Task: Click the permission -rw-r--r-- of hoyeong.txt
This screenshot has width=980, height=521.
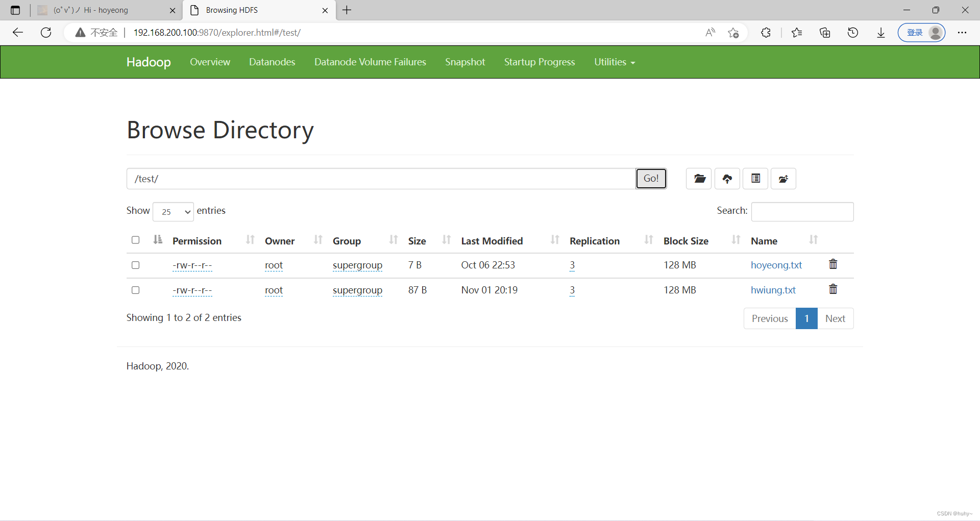Action: coord(192,265)
